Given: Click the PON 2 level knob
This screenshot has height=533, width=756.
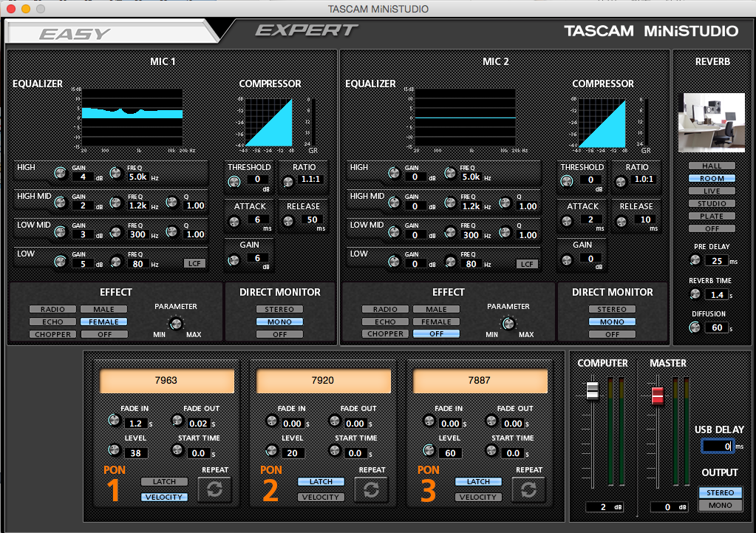Looking at the screenshot, I should click(272, 451).
